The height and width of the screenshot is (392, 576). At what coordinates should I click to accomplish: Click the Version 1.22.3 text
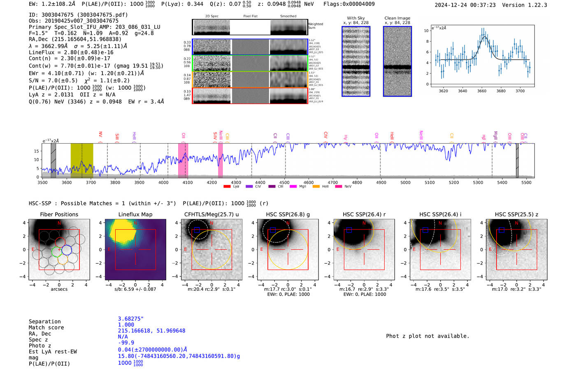(525, 5)
